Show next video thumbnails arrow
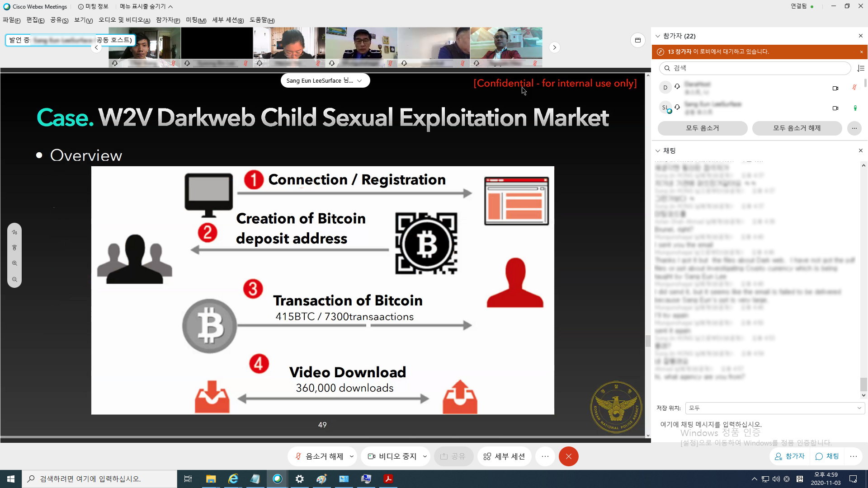The height and width of the screenshot is (488, 868). (555, 47)
